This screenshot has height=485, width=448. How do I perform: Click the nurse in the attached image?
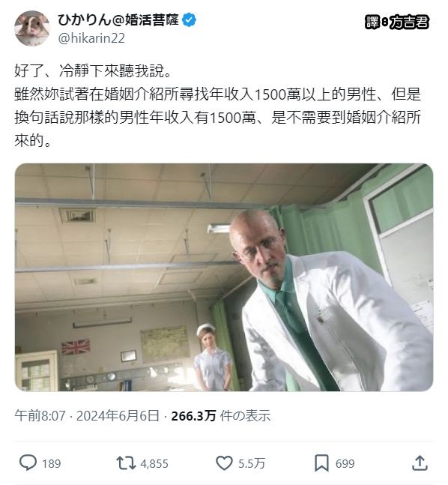[214, 357]
